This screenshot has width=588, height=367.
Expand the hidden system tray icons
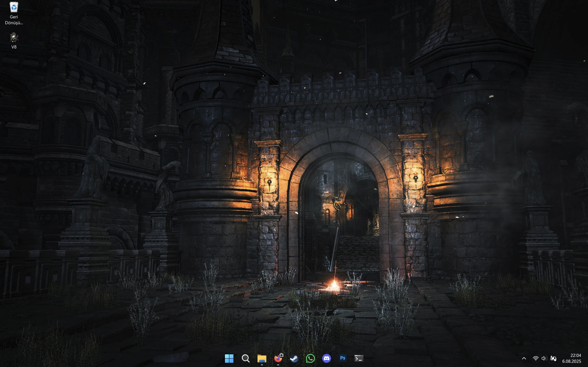coord(524,358)
